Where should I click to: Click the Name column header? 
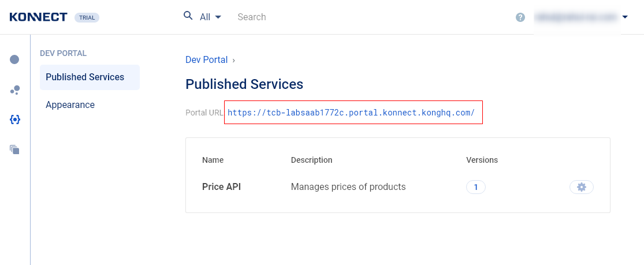(x=213, y=160)
